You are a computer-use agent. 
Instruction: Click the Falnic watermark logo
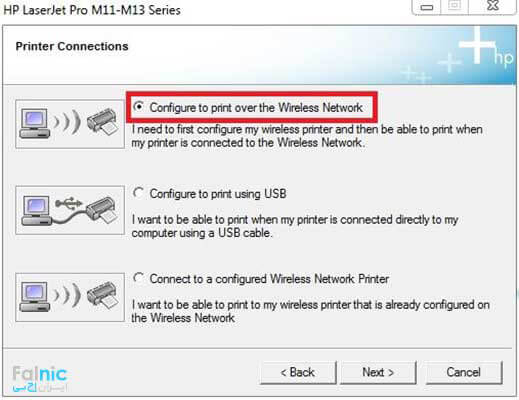[x=40, y=379]
